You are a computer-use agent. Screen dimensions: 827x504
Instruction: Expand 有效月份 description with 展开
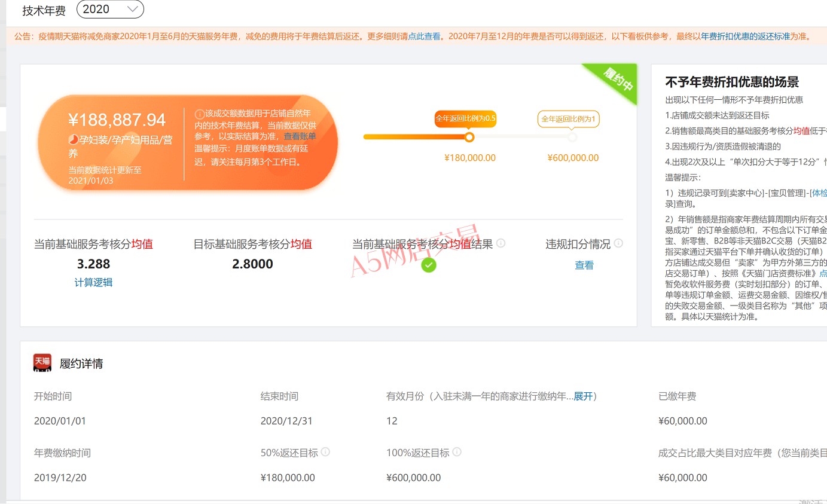pos(583,396)
